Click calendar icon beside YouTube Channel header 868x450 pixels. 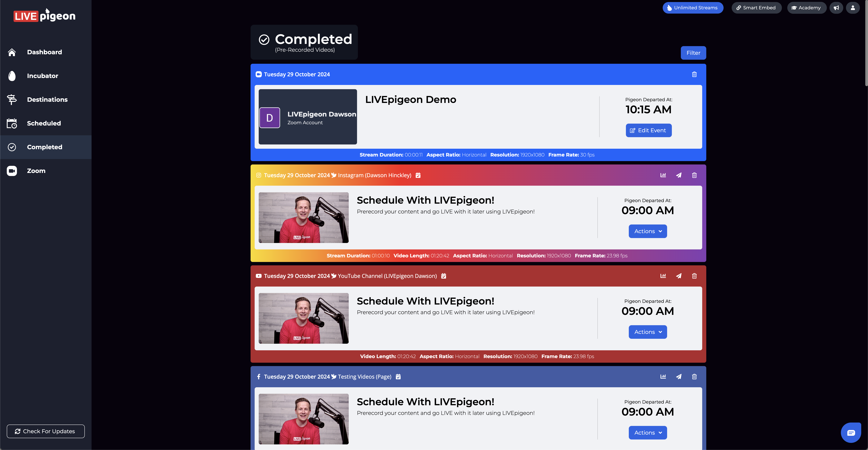[443, 276]
